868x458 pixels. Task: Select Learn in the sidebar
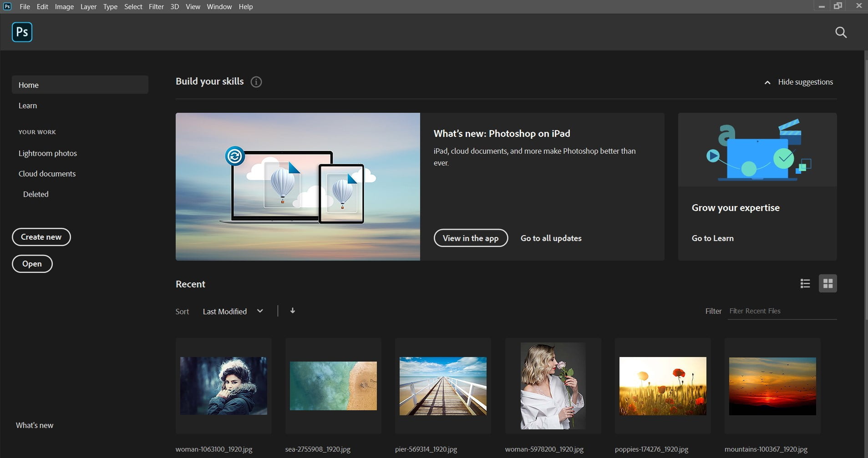(x=27, y=105)
